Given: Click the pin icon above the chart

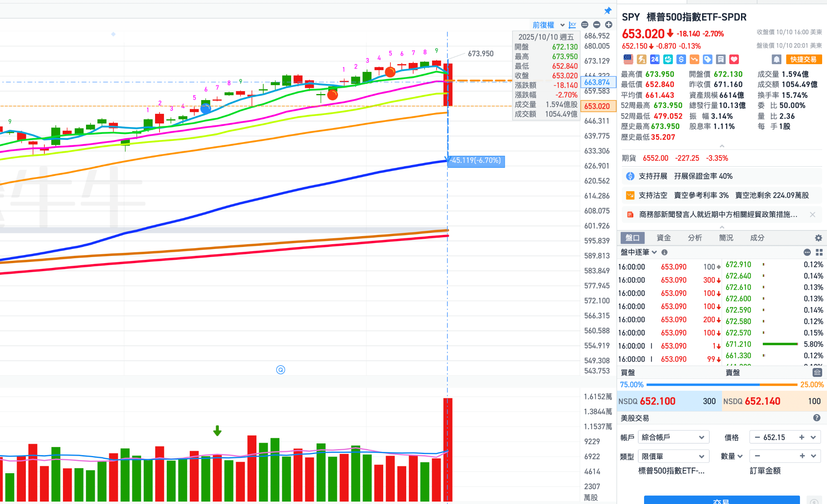Looking at the screenshot, I should 608,10.
